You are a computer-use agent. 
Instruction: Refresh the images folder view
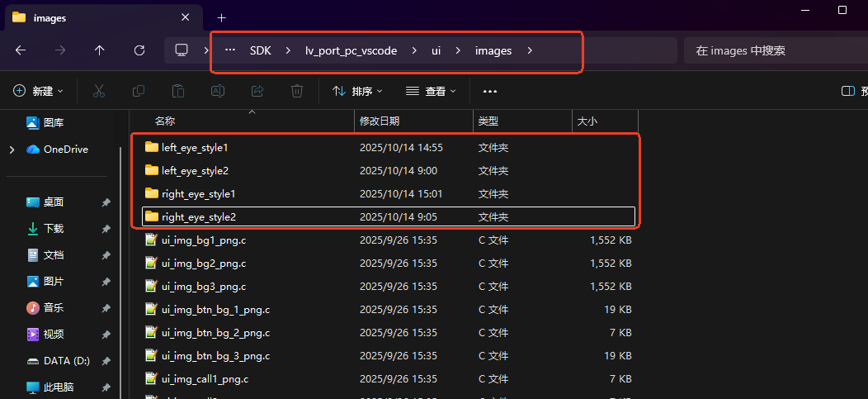click(x=139, y=50)
